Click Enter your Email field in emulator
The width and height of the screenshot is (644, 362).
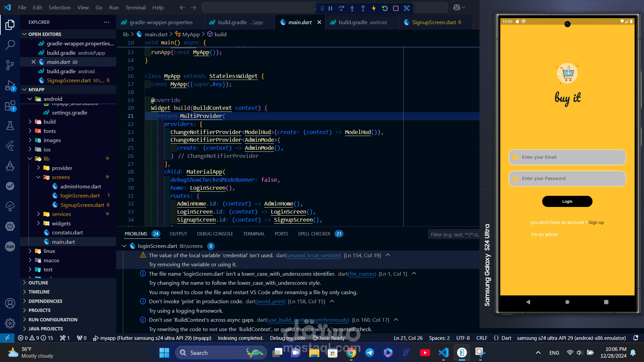coord(567,157)
